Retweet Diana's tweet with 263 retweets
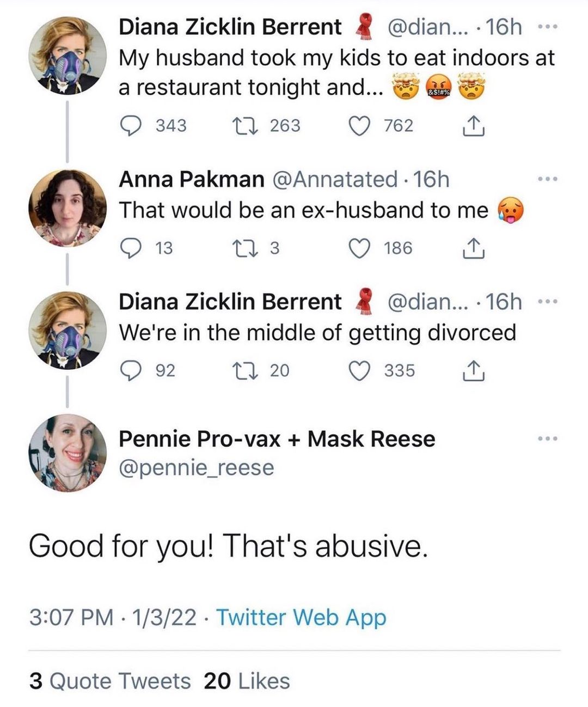Viewport: 588px width, 707px height. [240, 126]
